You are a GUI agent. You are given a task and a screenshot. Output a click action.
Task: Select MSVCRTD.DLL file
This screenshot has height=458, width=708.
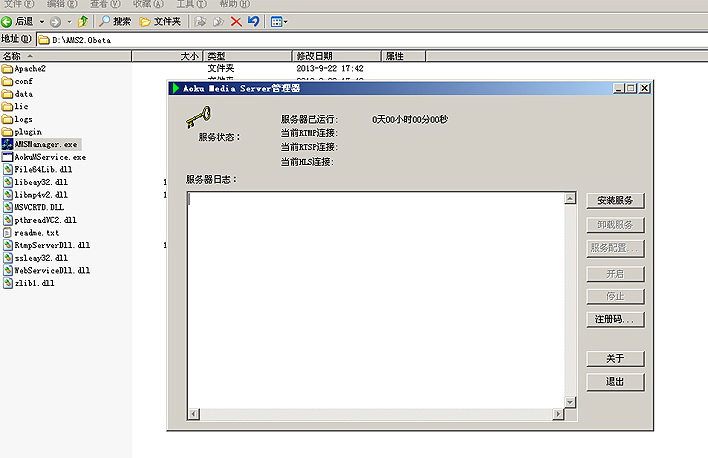pos(33,207)
